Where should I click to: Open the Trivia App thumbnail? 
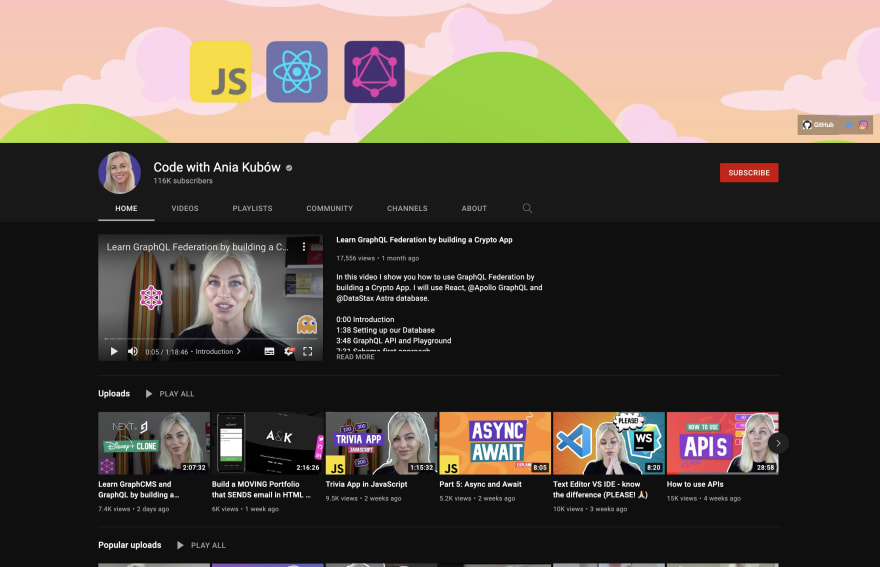point(381,443)
